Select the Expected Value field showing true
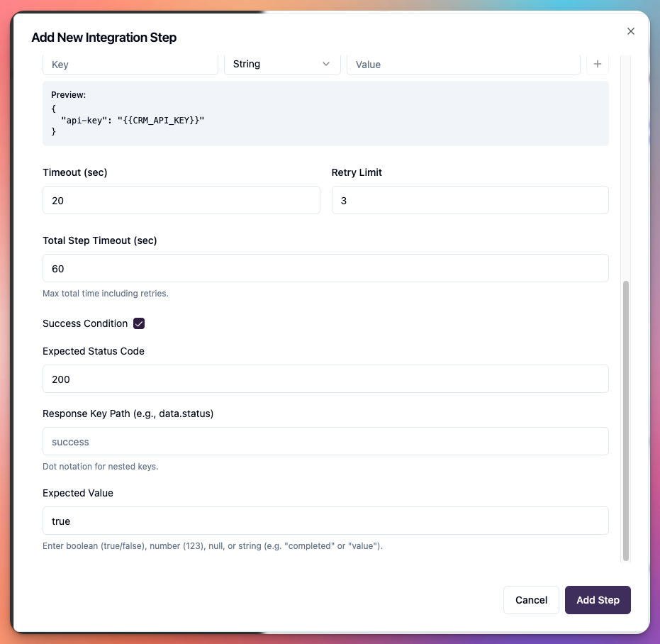 [x=325, y=521]
